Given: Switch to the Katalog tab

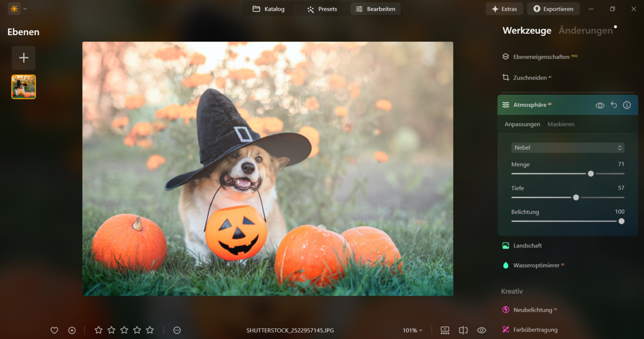Looking at the screenshot, I should coord(268,9).
